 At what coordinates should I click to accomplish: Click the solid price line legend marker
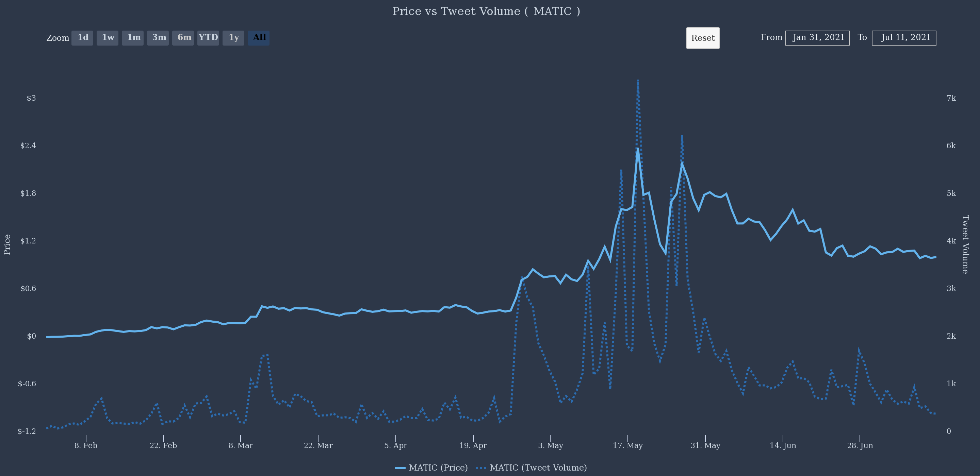400,468
